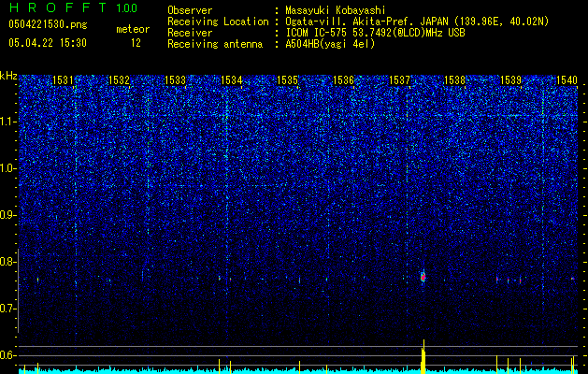The height and width of the screenshot is (374, 588).
Task: Click the 0.9 frequency axis label
Action: (8, 215)
